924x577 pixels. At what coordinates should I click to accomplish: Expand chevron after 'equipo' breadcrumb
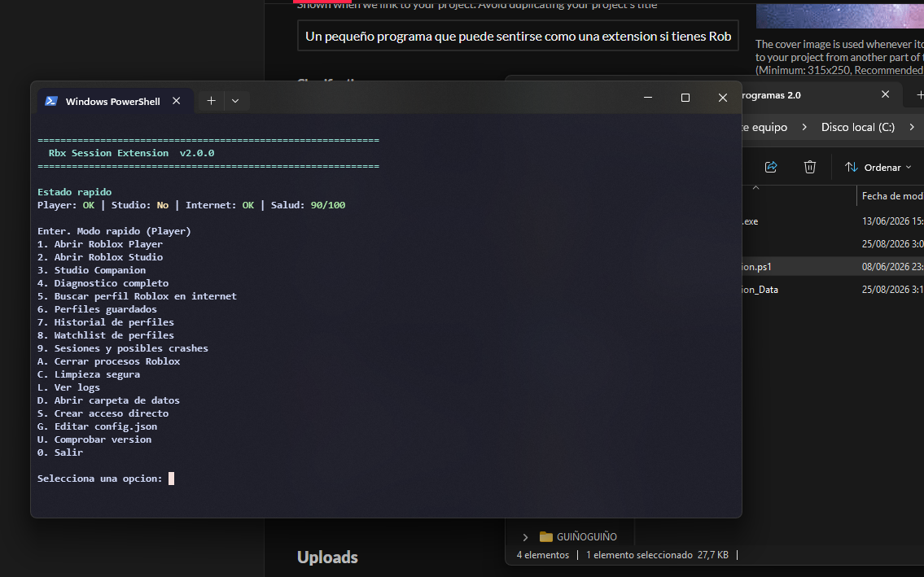click(804, 127)
